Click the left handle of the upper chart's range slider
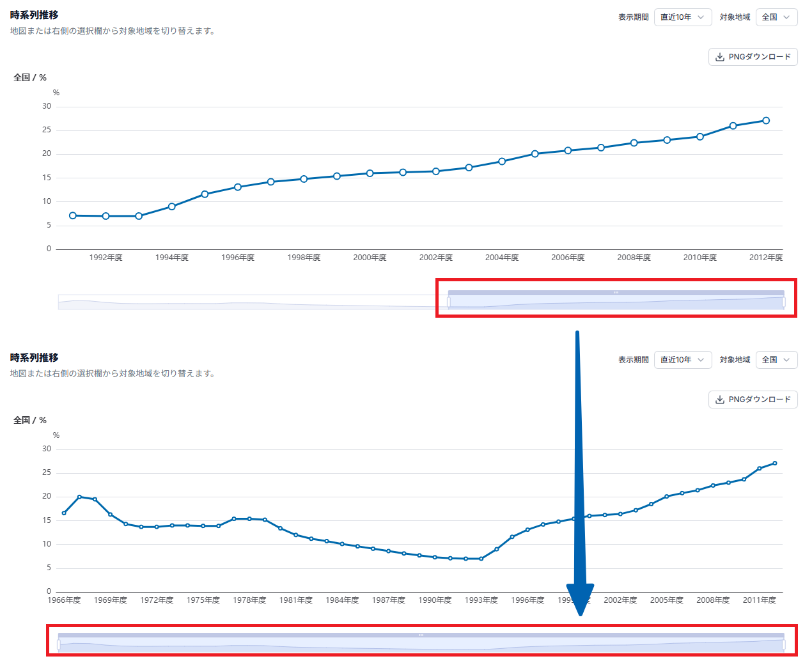This screenshot has height=661, width=812. [449, 302]
